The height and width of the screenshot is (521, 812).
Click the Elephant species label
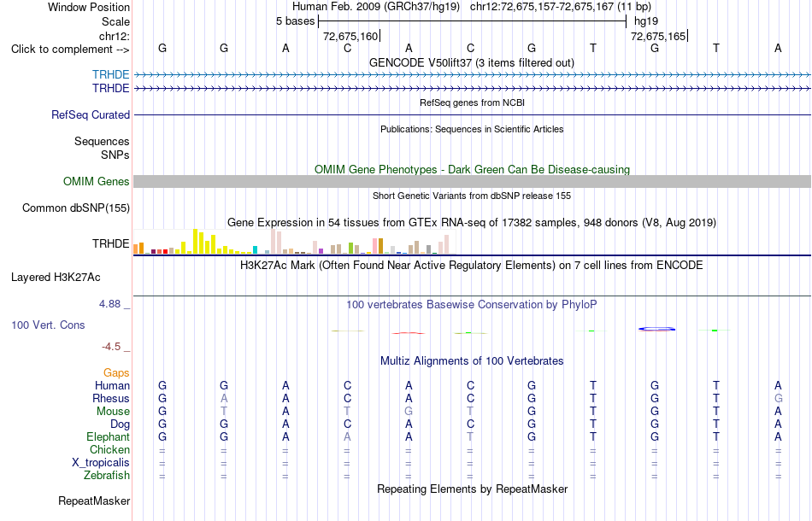(109, 437)
